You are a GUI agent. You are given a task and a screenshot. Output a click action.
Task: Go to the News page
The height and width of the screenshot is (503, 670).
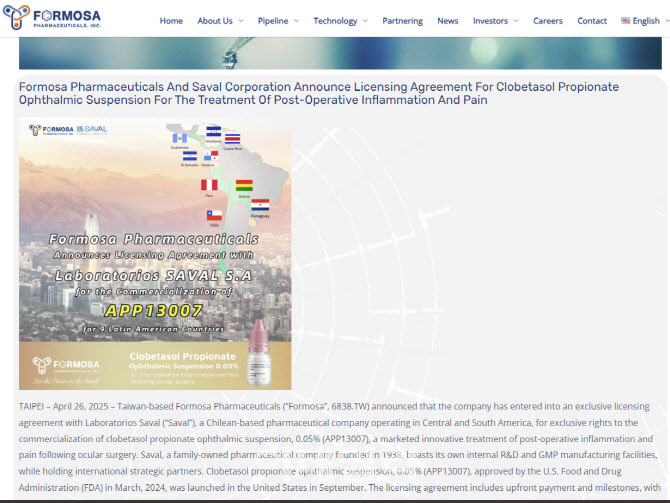[447, 21]
